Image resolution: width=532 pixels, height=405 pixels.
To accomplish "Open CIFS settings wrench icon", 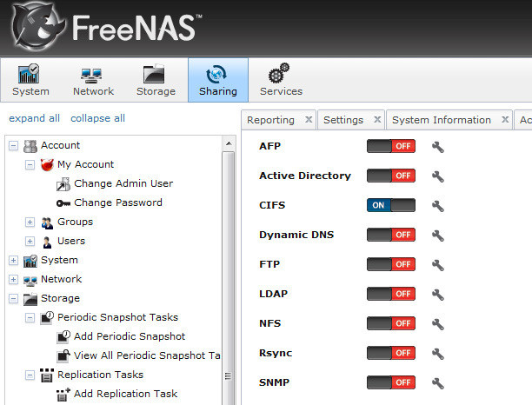I will coord(438,206).
